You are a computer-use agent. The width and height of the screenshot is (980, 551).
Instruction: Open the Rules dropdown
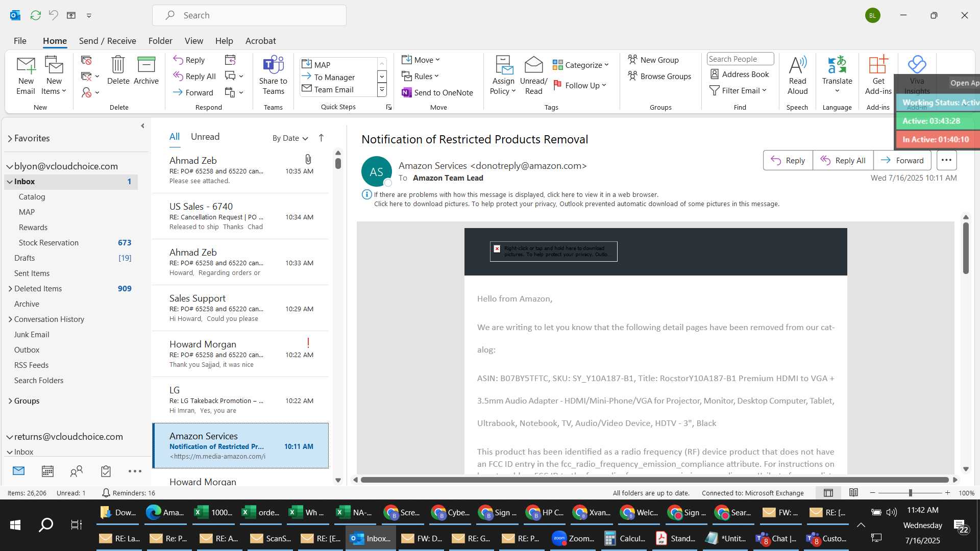pyautogui.click(x=420, y=76)
